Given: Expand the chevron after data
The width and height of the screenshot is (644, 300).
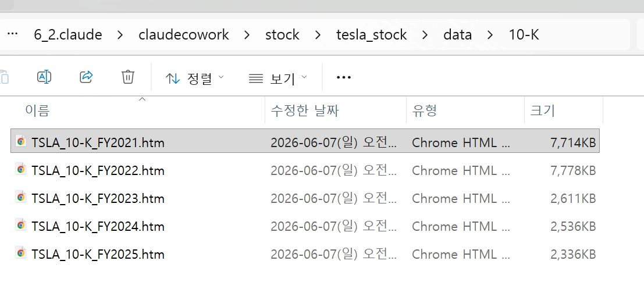Looking at the screenshot, I should [490, 35].
